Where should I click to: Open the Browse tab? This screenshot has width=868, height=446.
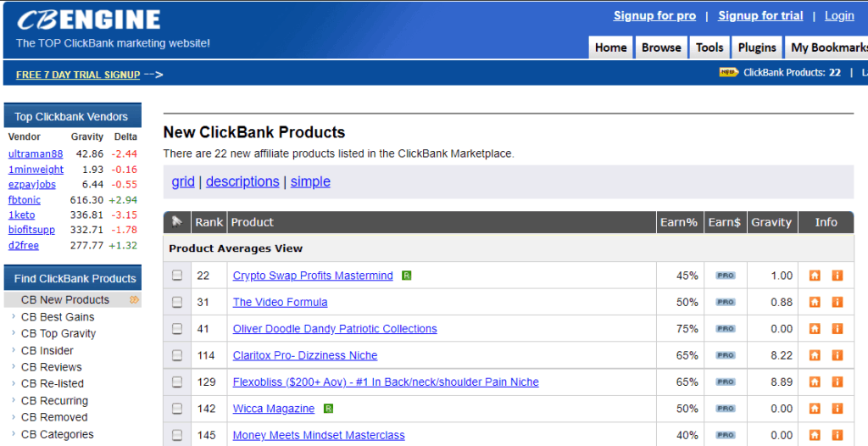[x=661, y=47]
